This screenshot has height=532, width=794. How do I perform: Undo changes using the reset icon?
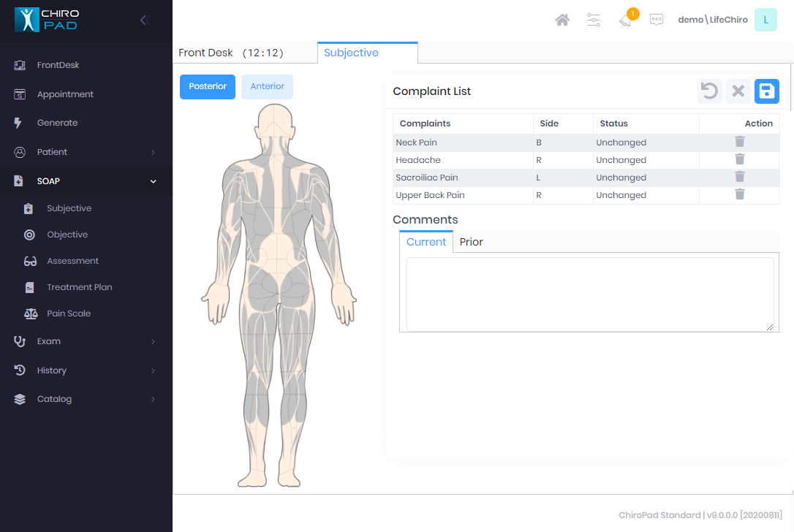click(x=709, y=91)
